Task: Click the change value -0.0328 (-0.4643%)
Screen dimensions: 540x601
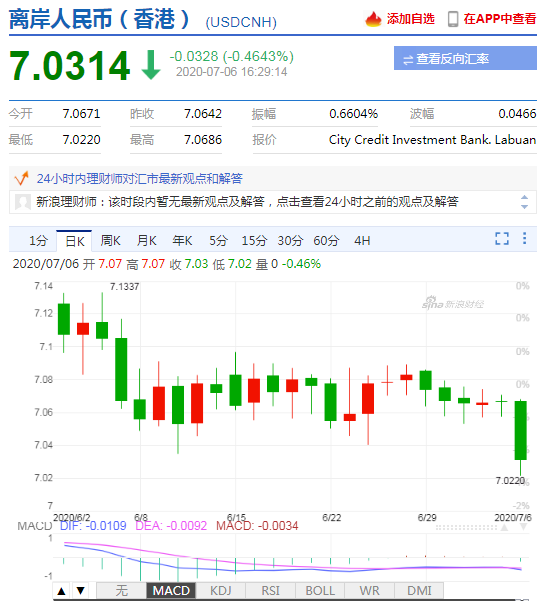Action: pyautogui.click(x=232, y=57)
